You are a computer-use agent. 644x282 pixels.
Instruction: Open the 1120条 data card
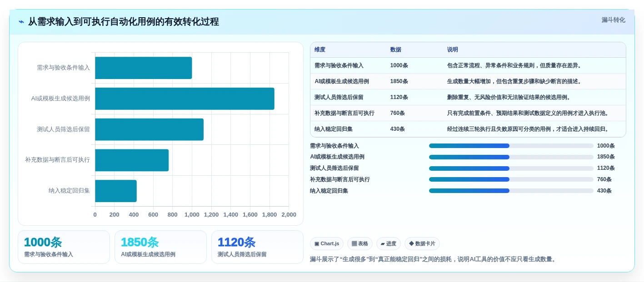[x=257, y=247]
